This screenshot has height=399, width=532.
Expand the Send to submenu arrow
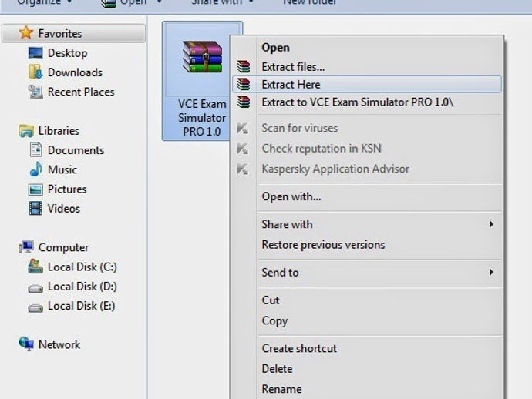pos(491,272)
